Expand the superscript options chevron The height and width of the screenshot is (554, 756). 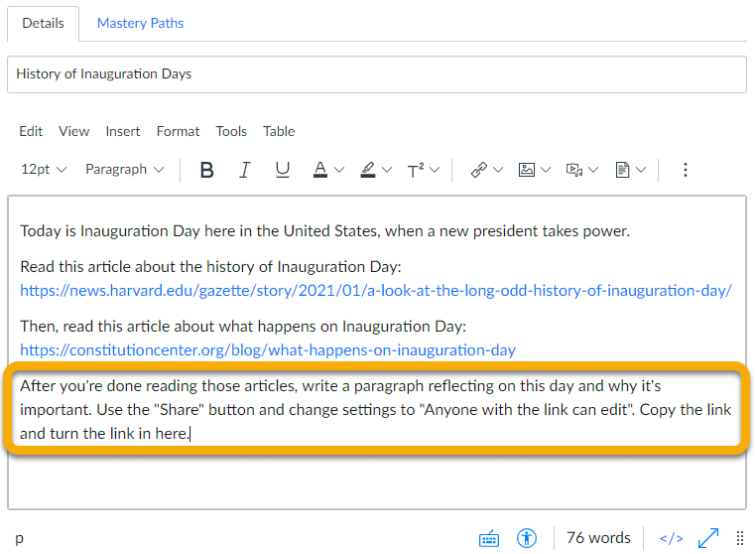435,170
